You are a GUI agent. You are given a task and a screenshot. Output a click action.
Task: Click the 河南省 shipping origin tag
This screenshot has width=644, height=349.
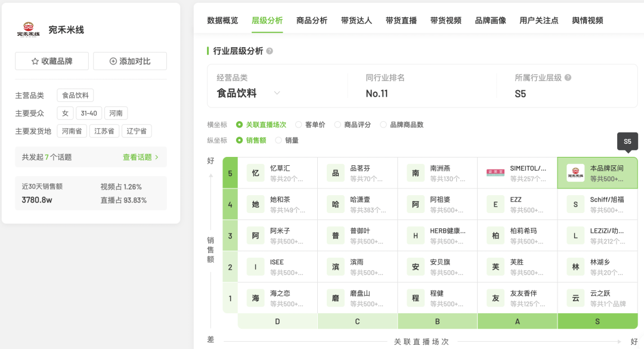pyautogui.click(x=72, y=131)
